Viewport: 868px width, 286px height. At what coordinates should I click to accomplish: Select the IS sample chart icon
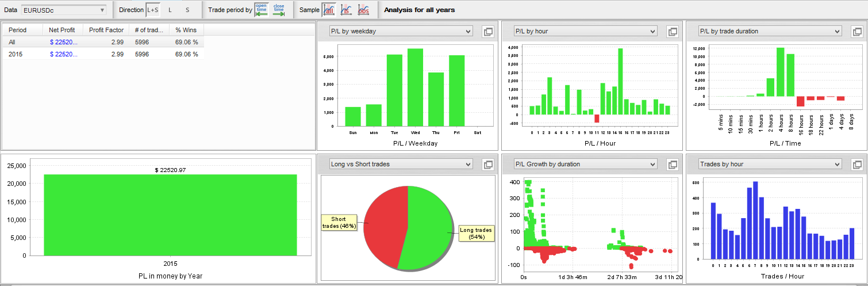point(346,10)
